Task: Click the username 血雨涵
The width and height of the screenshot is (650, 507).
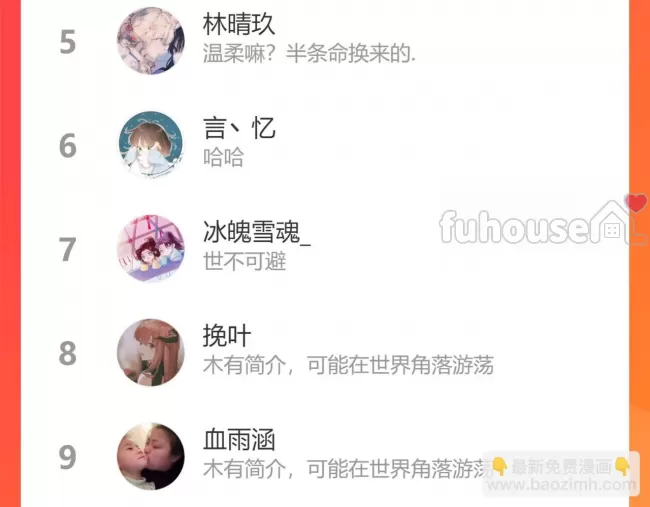Action: pos(239,440)
